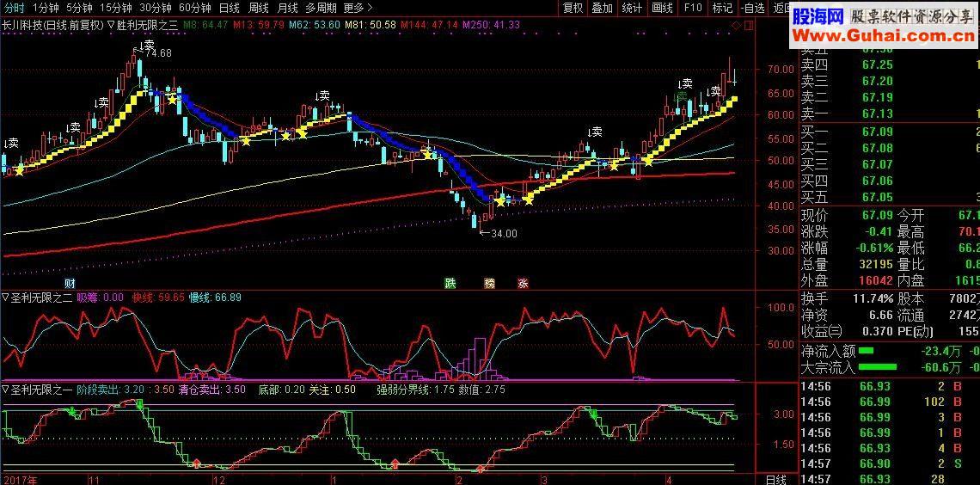
Task: Open the 更多 > periods dropdown
Action: tap(358, 8)
